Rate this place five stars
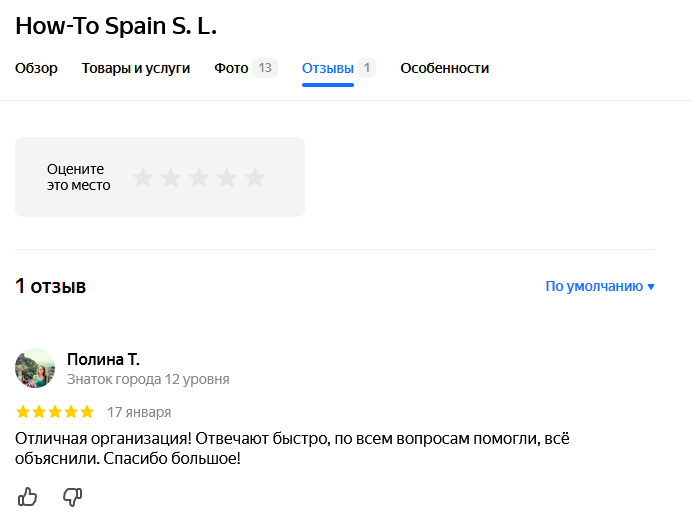693x526 pixels. click(x=255, y=178)
